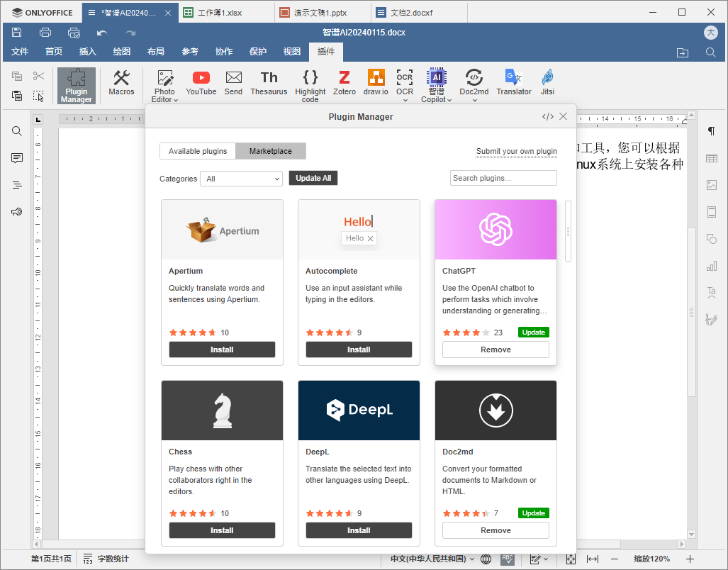
Task: Zoom in with the plus button
Action: pos(690,559)
